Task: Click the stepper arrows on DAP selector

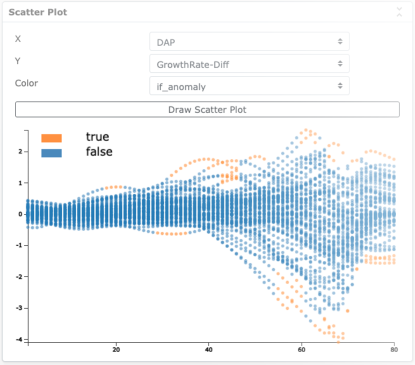Action: click(x=340, y=41)
